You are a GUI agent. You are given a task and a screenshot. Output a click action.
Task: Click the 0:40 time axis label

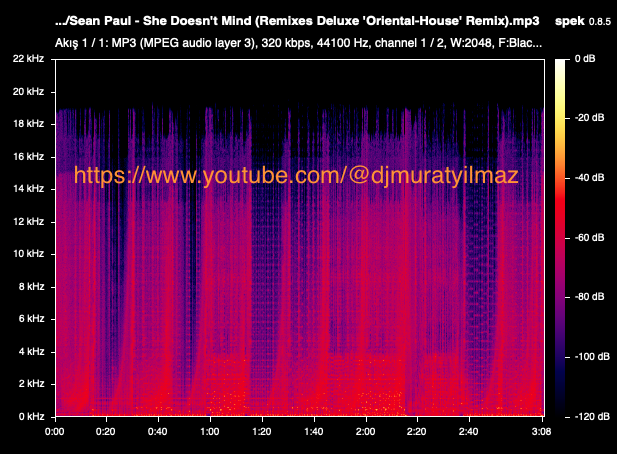click(158, 432)
